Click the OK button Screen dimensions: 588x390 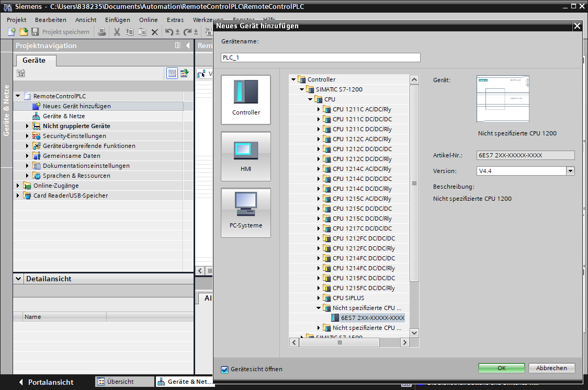pyautogui.click(x=501, y=368)
